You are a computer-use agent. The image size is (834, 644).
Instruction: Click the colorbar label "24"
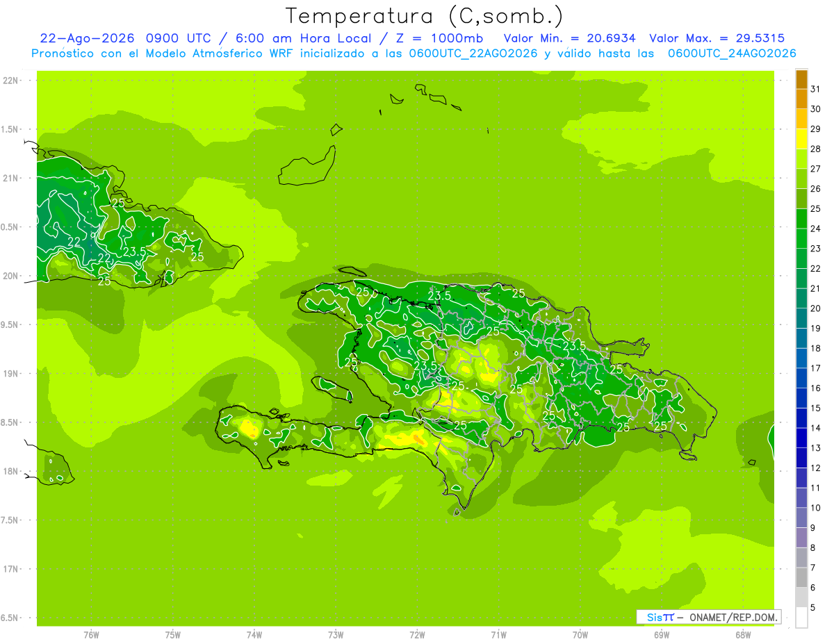click(816, 229)
